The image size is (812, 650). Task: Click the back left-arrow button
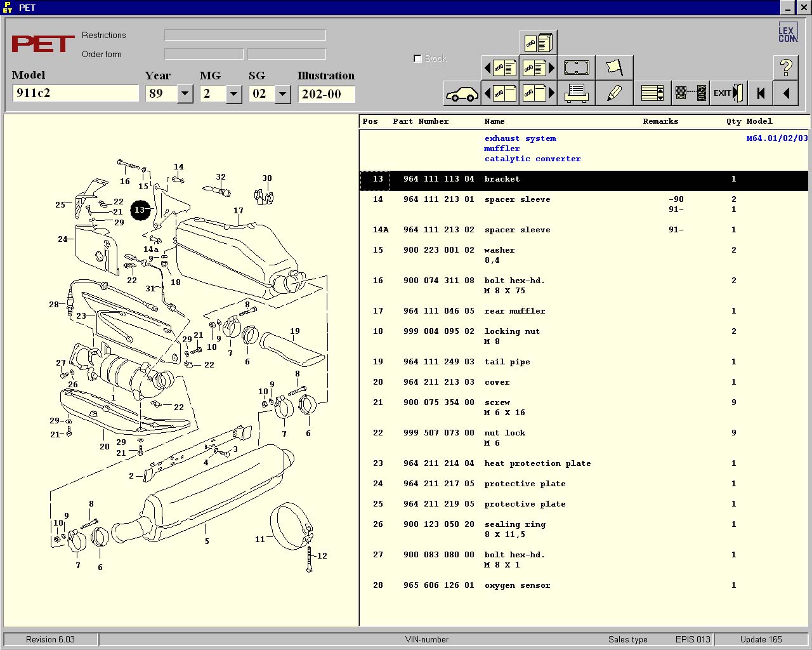[x=786, y=94]
